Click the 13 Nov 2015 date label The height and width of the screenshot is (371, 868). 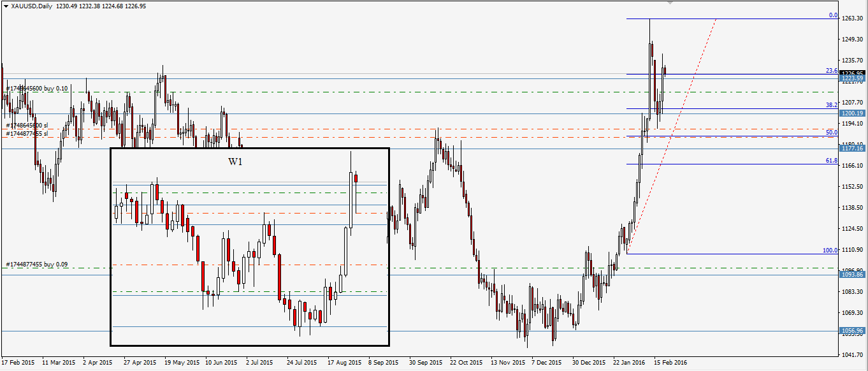coord(507,363)
